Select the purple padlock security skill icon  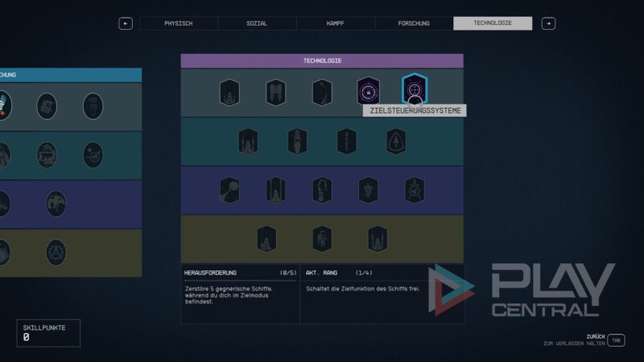tap(368, 92)
